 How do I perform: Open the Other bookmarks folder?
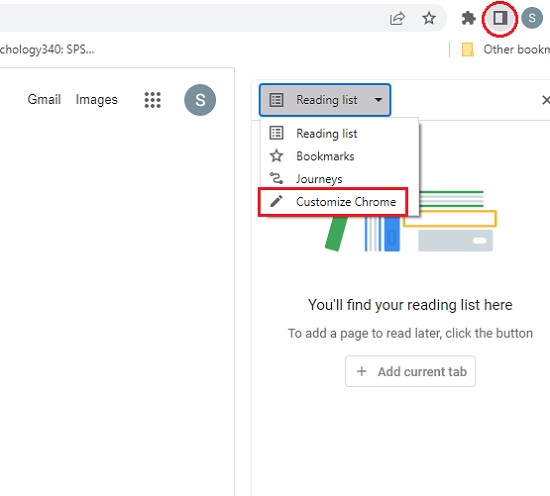[505, 49]
